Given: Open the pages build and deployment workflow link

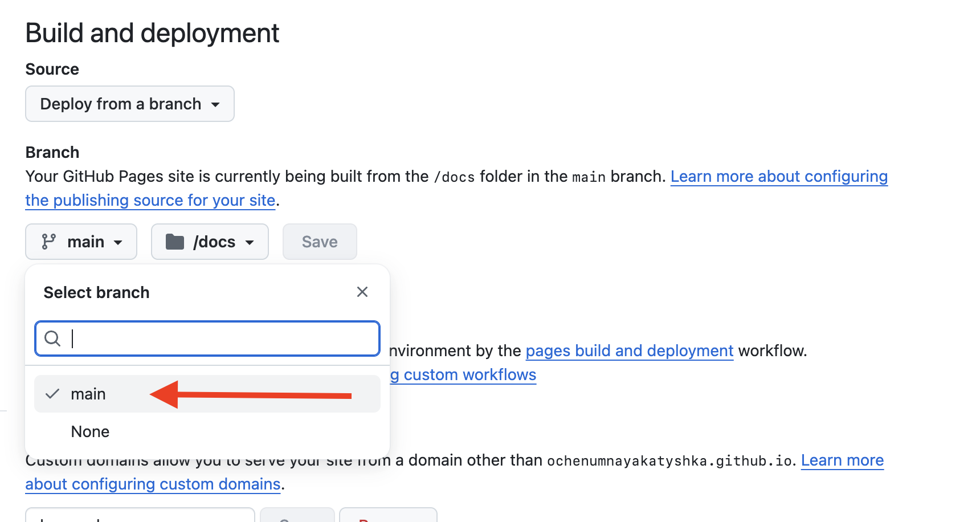Looking at the screenshot, I should (x=630, y=350).
